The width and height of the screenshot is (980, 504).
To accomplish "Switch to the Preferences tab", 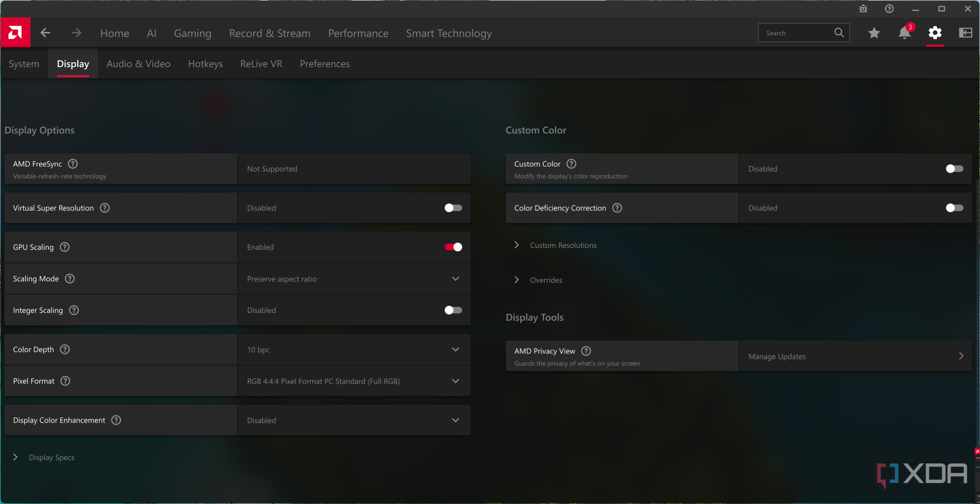I will 324,64.
